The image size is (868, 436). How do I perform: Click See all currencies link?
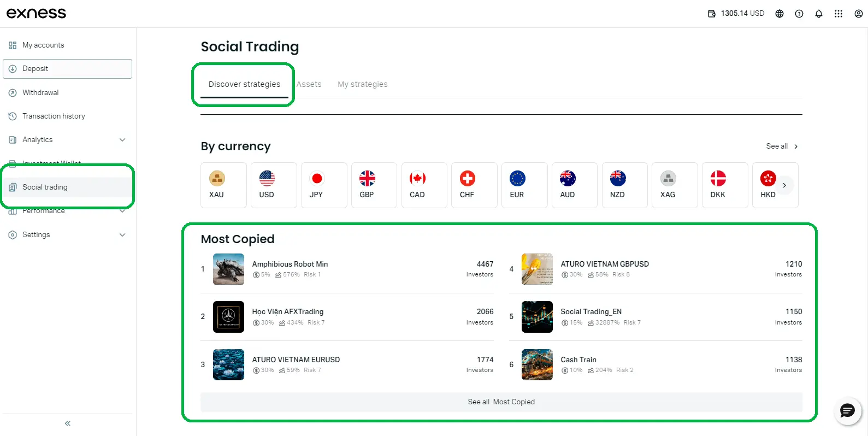pos(782,146)
